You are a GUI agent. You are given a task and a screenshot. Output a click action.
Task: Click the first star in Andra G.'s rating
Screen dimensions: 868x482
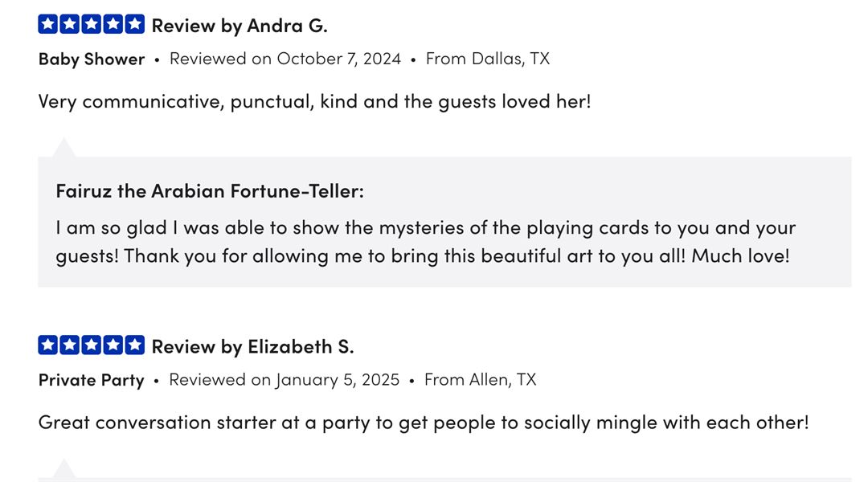tap(48, 25)
